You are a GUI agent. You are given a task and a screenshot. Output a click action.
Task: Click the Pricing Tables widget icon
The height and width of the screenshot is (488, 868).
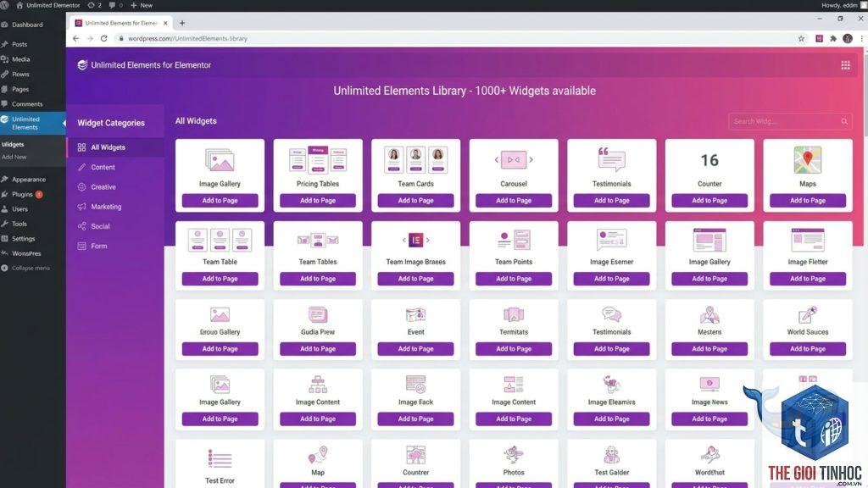pos(318,160)
